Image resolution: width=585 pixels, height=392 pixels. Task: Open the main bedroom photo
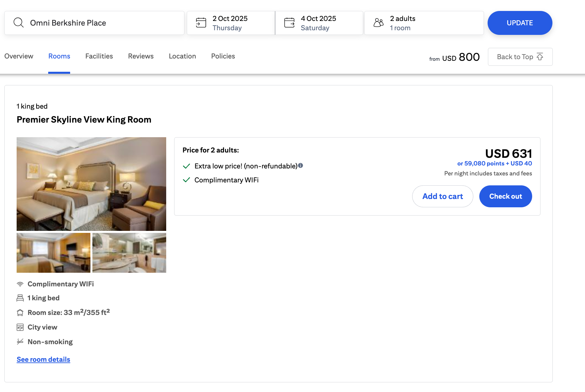pyautogui.click(x=91, y=184)
